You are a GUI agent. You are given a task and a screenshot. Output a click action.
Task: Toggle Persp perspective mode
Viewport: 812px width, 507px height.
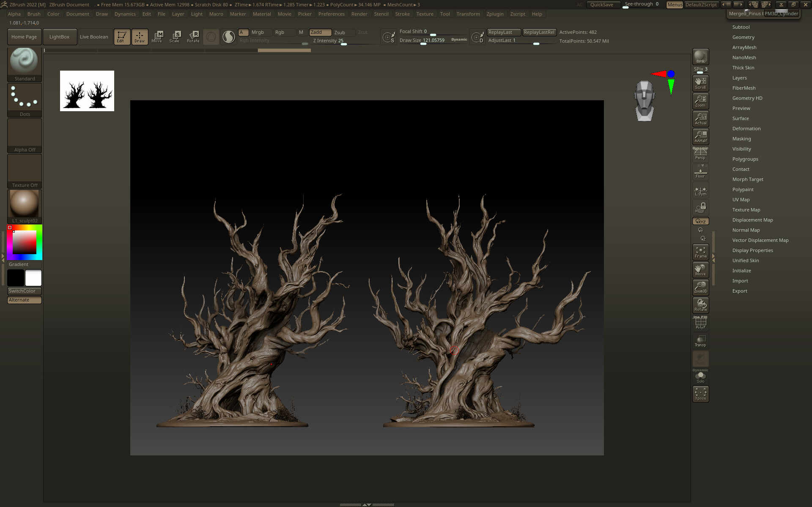[x=700, y=154]
